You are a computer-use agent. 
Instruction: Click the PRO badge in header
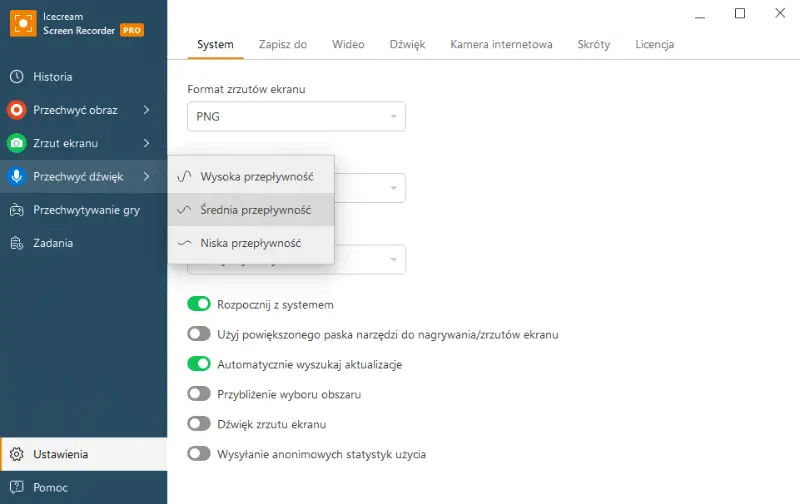coord(132,30)
